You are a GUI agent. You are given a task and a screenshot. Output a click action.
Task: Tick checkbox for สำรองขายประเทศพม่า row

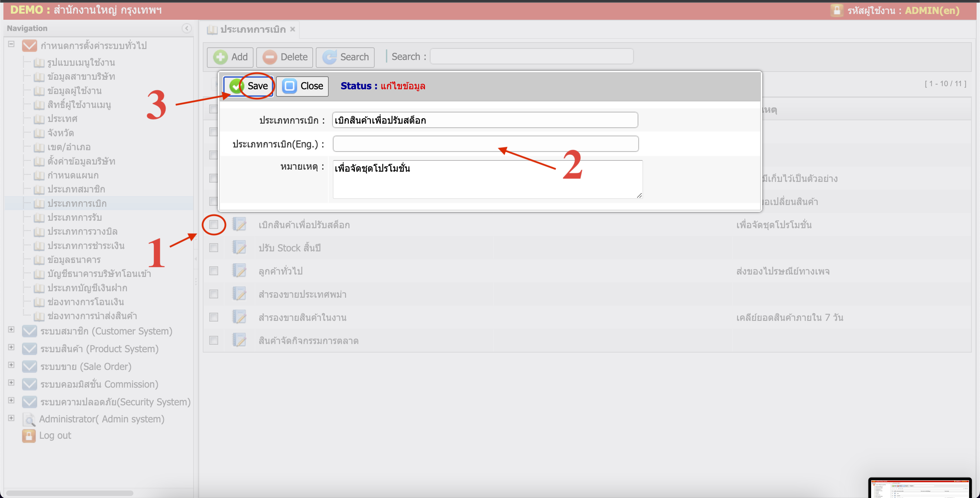tap(214, 294)
